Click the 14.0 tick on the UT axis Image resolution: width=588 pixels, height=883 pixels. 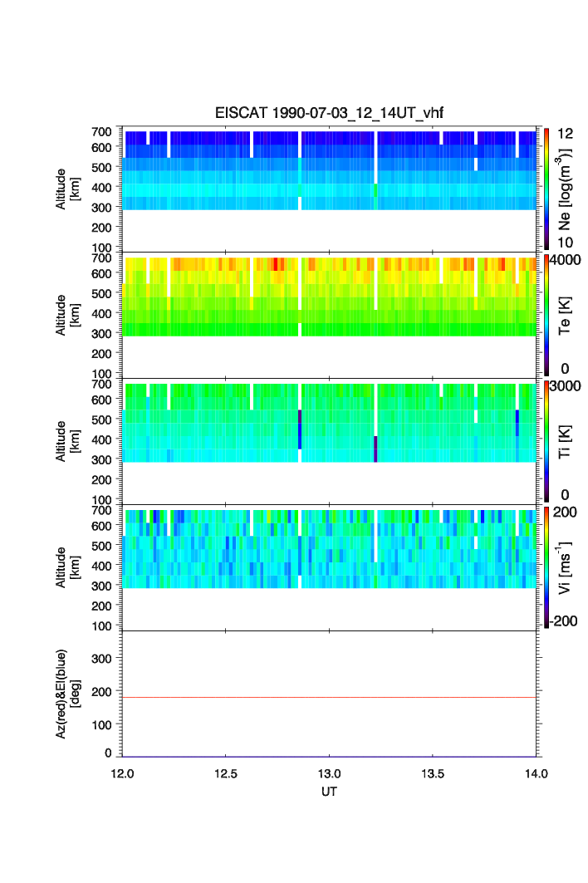(x=537, y=773)
